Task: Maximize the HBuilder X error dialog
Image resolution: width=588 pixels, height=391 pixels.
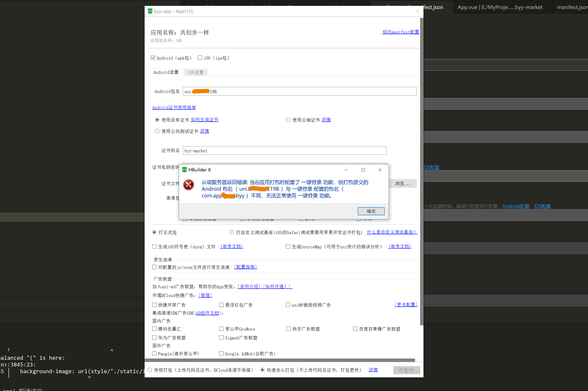Action: tap(363, 170)
